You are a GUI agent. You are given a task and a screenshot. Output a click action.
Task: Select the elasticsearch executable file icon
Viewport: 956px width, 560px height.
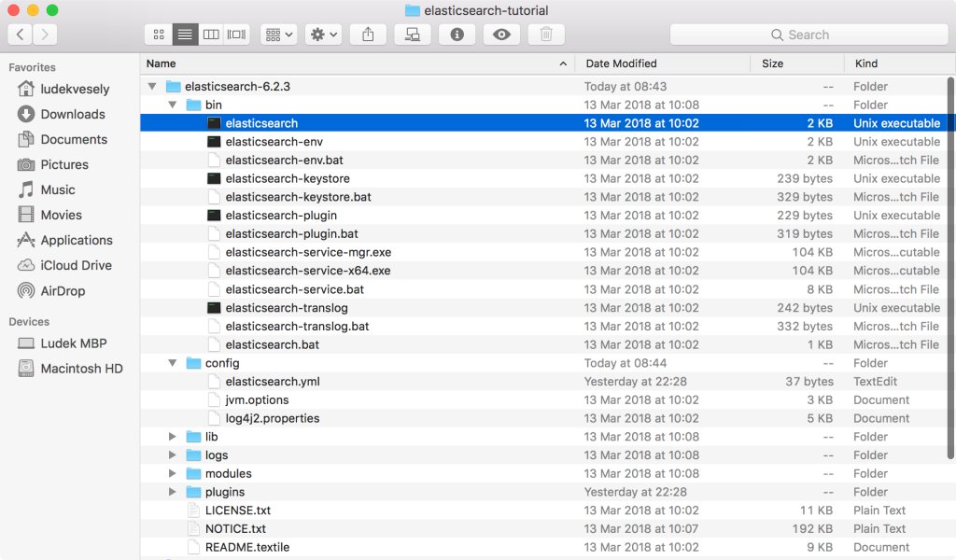[214, 123]
